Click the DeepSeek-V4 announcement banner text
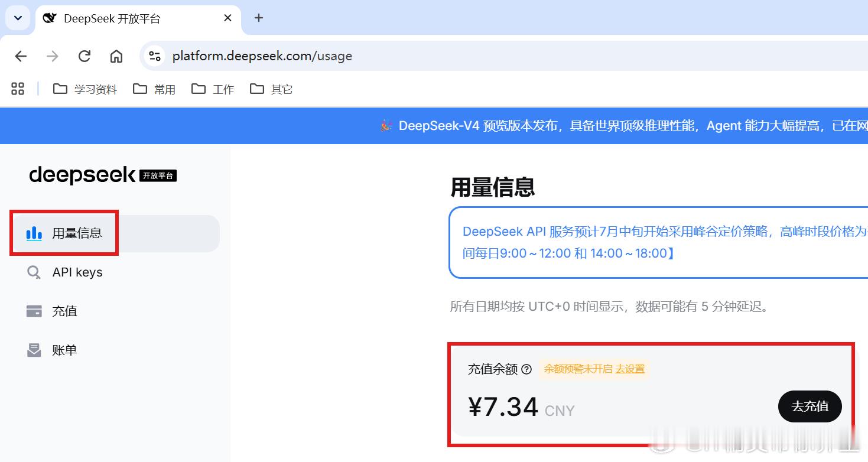 click(633, 126)
